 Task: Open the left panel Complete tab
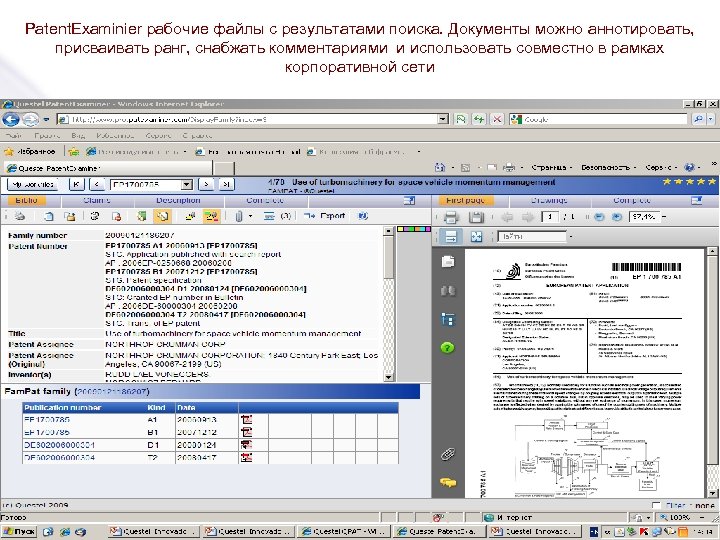click(x=265, y=201)
